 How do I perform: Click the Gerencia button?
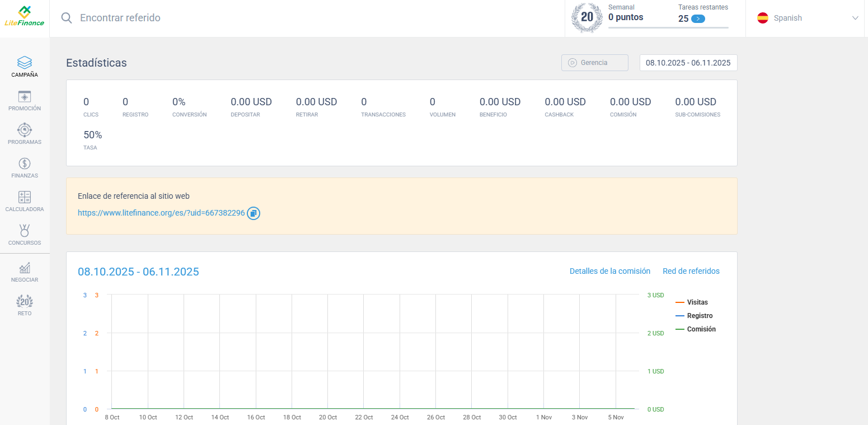click(595, 63)
